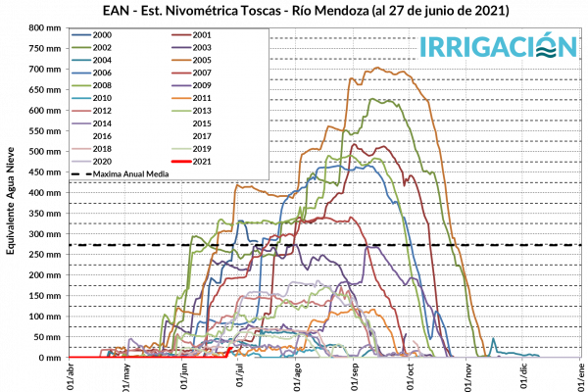588x392 pixels.
Task: Select the 2000 legend entry
Action: tap(102, 34)
